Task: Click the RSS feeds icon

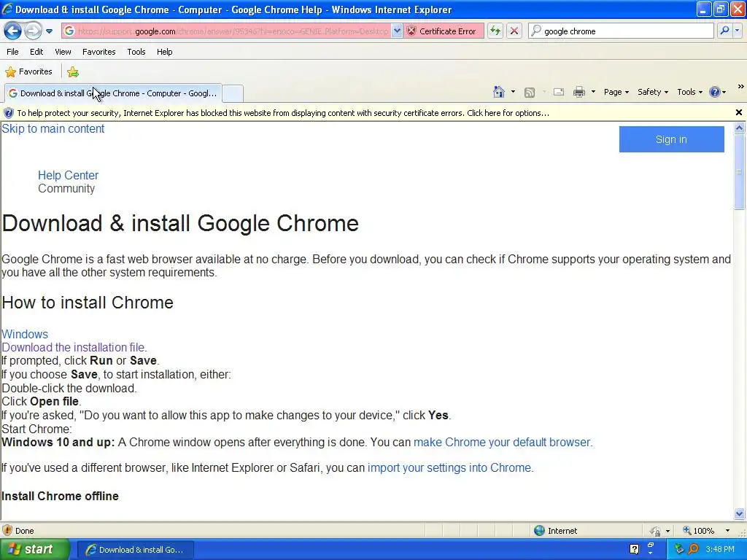Action: tap(530, 93)
